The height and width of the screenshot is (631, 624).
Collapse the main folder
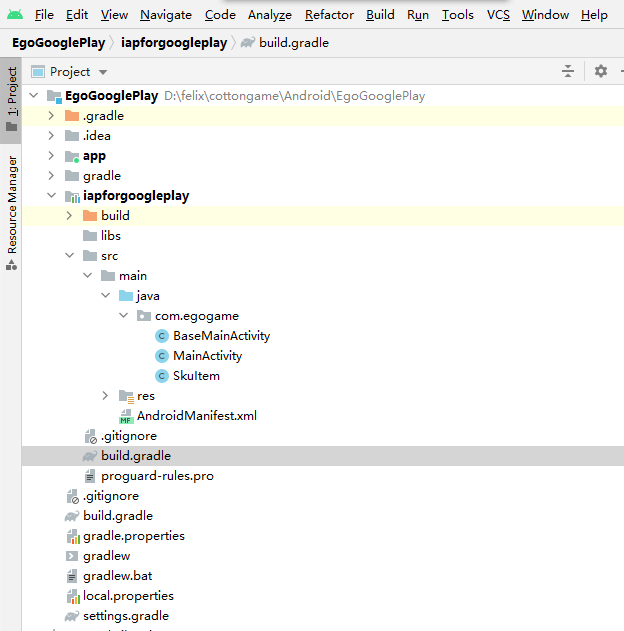88,276
